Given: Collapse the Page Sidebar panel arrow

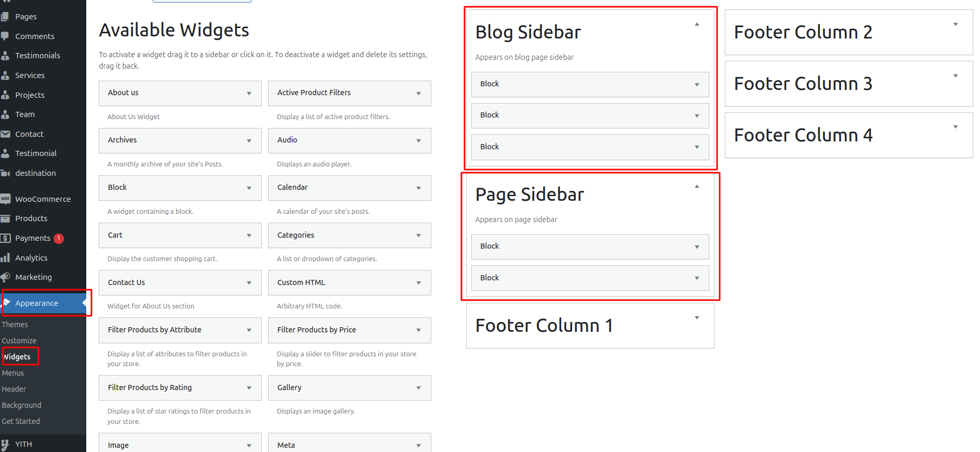Looking at the screenshot, I should click(697, 186).
